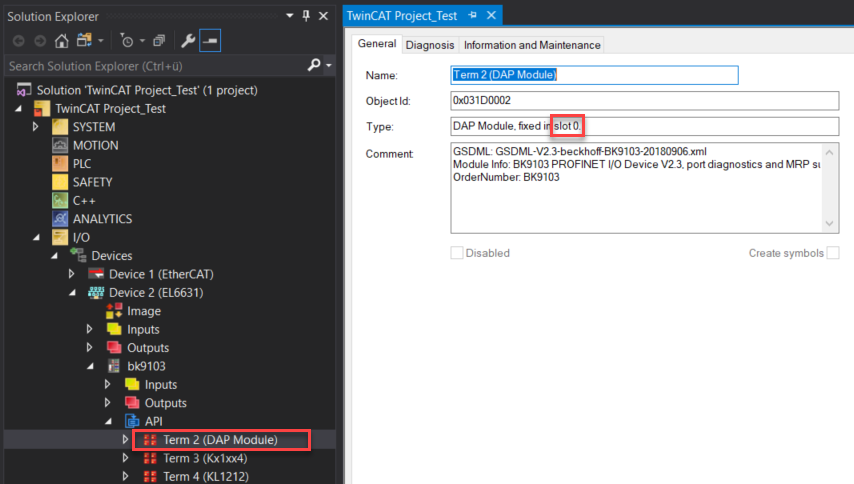Viewport: 854px width, 484px height.
Task: Select the PLC node in the tree
Action: click(84, 164)
